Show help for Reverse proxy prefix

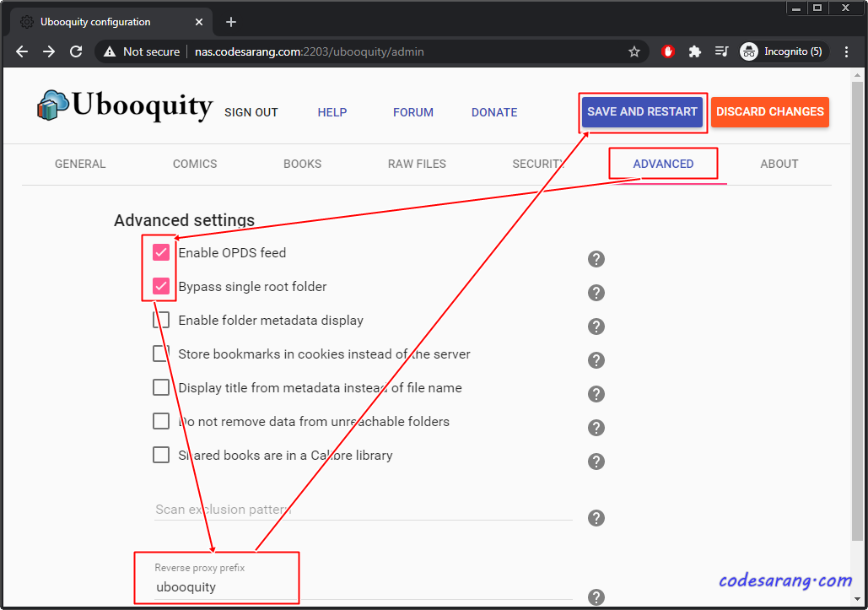pyautogui.click(x=596, y=597)
